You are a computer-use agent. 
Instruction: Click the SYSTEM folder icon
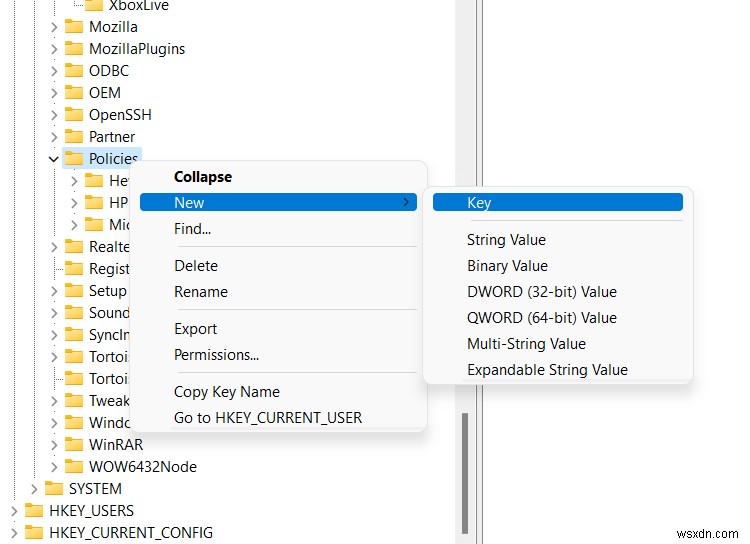coord(54,488)
